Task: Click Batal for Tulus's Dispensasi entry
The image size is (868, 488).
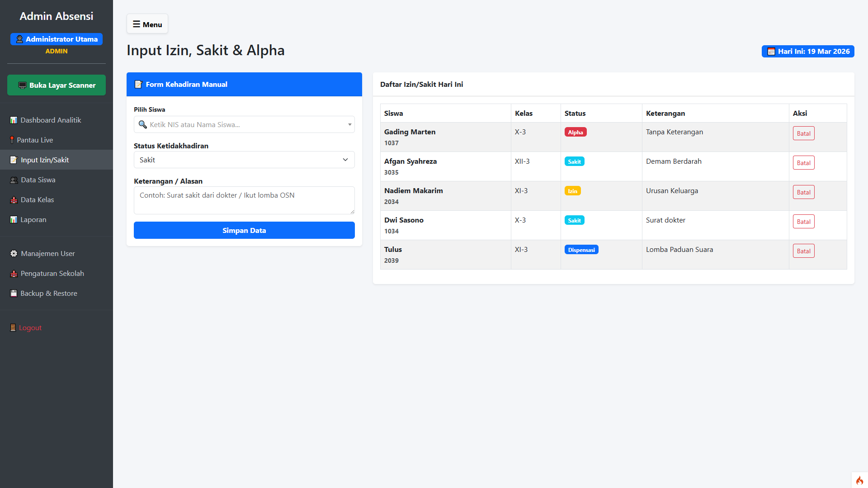Action: 803,251
